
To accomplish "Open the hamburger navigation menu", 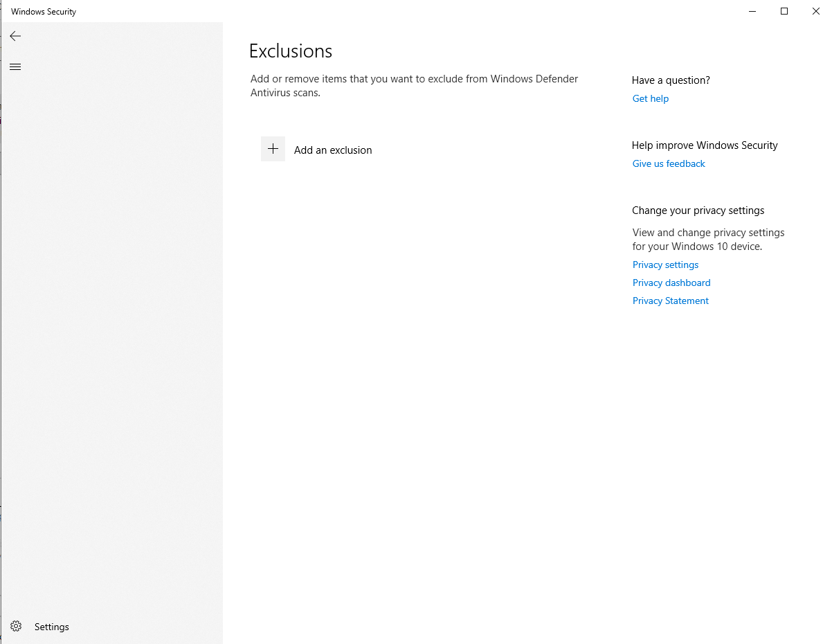I will [15, 67].
